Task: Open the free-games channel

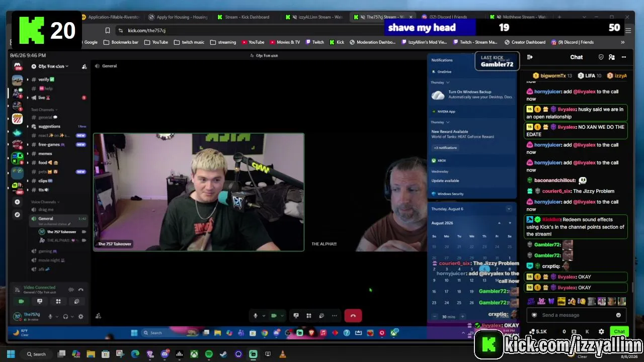Action: click(x=49, y=145)
